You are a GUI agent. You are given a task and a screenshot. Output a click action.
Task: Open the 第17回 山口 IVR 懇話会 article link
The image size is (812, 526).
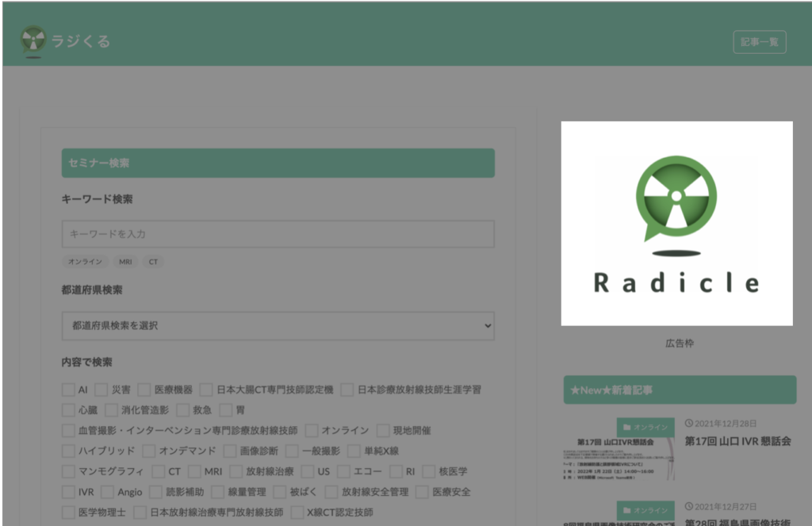pos(738,441)
